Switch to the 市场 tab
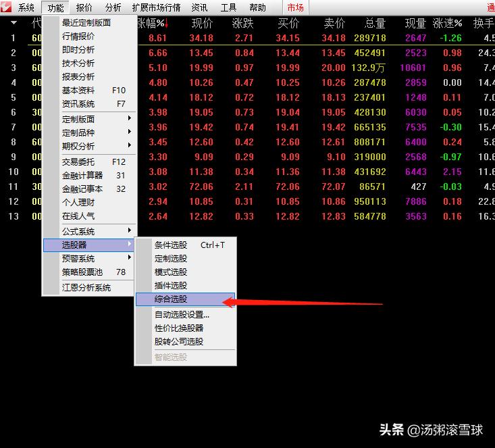Screen dimensions: 495x448 [x=296, y=7]
